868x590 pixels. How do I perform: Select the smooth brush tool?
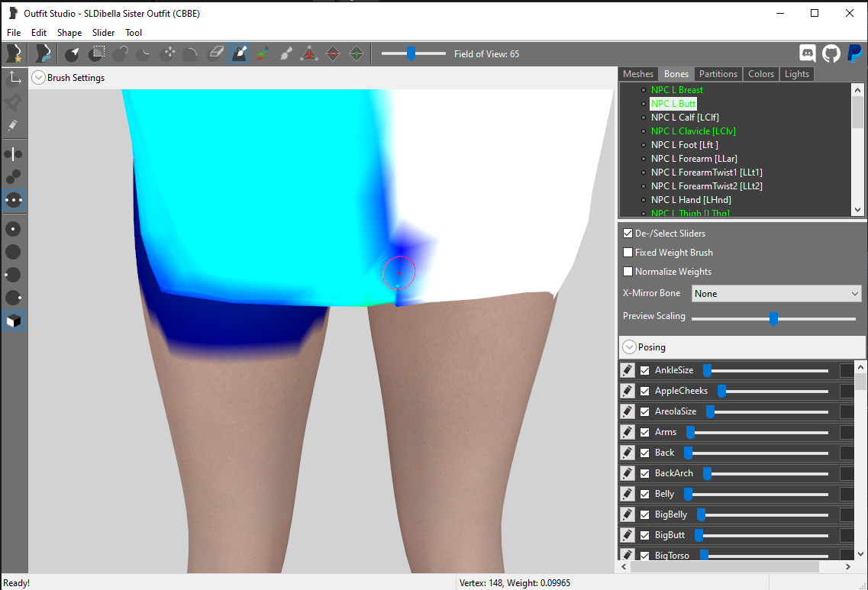click(191, 53)
